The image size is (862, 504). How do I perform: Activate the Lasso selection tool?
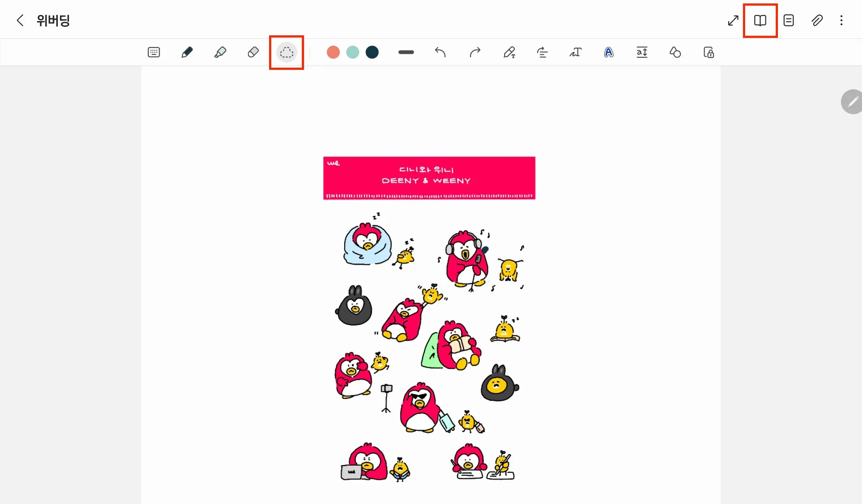point(286,53)
